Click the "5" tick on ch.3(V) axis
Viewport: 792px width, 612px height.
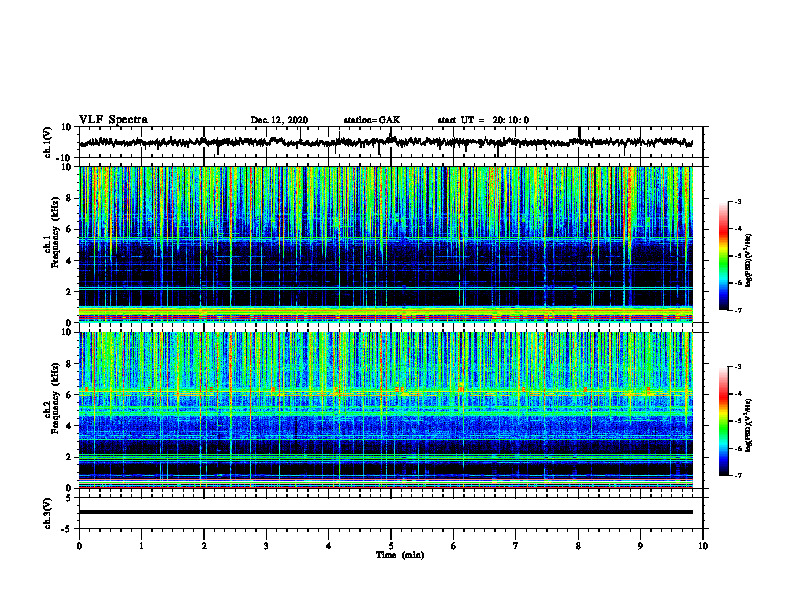pyautogui.click(x=70, y=498)
